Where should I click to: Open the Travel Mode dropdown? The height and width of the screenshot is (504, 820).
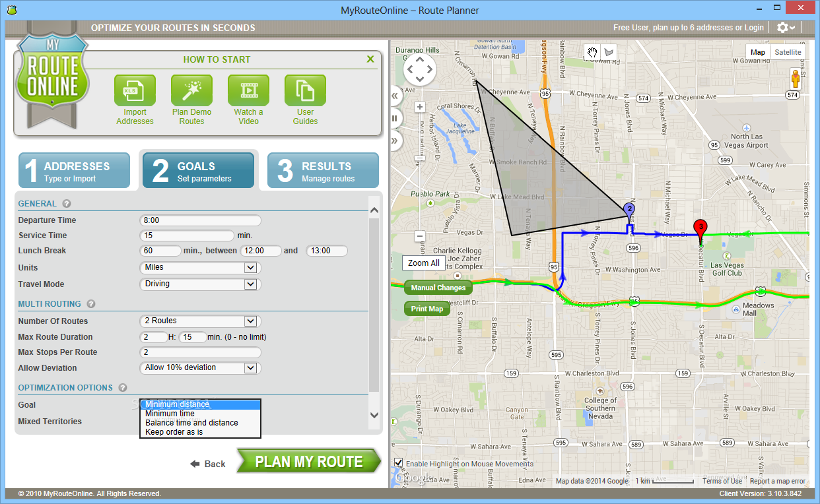pyautogui.click(x=201, y=284)
